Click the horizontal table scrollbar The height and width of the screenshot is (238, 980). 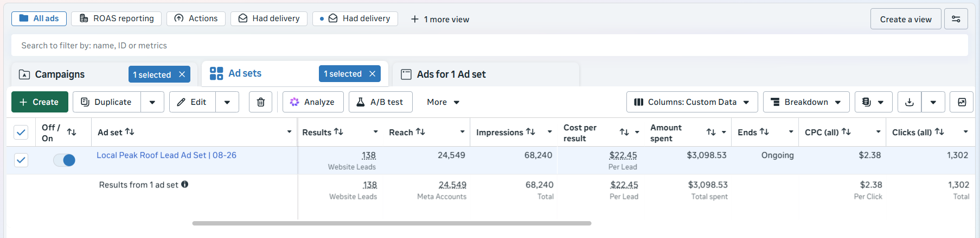pyautogui.click(x=392, y=223)
